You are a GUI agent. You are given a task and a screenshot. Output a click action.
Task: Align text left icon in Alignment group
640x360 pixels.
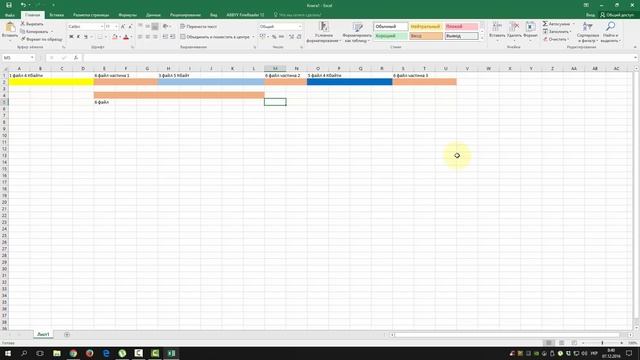click(140, 37)
